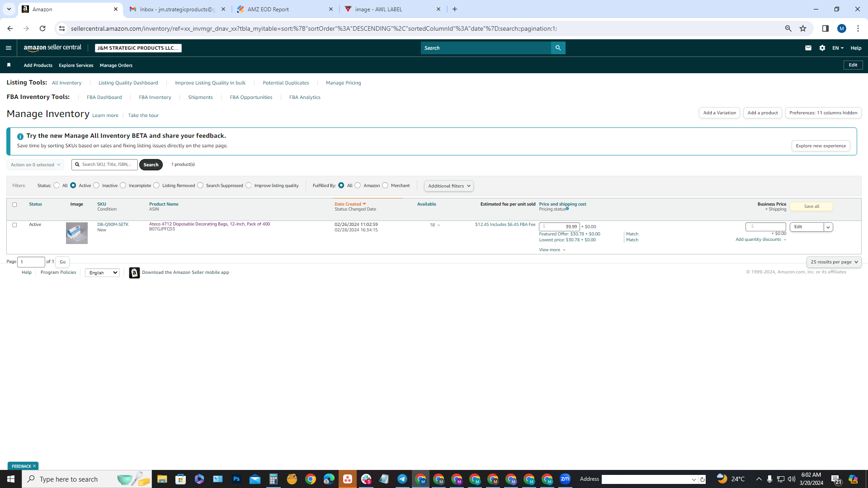Open the tab search dropdown arrow

pyautogui.click(x=9, y=9)
